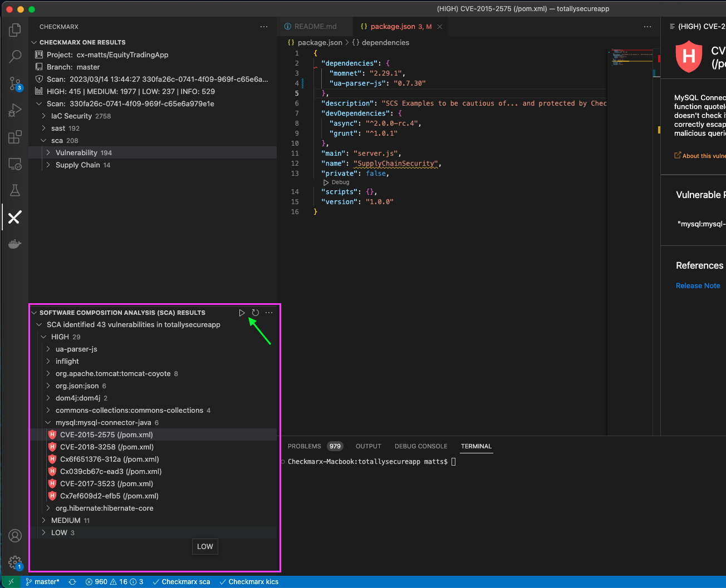Open the Search view icon
Screen dimensions: 726x588
point(15,56)
